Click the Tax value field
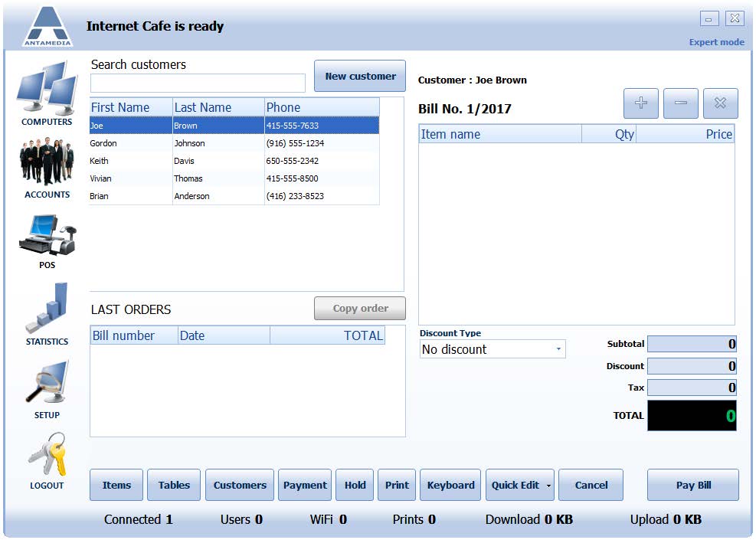Image resolution: width=756 pixels, height=543 pixels. point(692,388)
